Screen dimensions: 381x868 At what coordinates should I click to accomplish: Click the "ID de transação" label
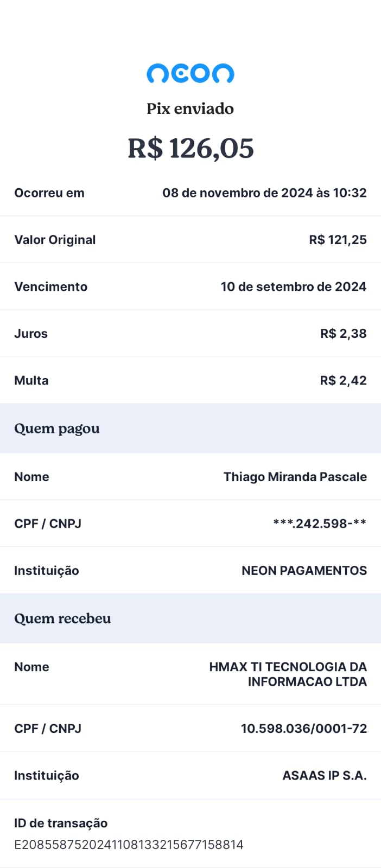tap(61, 823)
